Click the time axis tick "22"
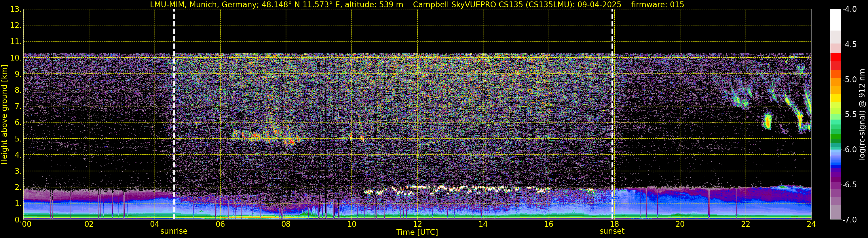Image resolution: width=868 pixels, height=238 pixels. [746, 224]
